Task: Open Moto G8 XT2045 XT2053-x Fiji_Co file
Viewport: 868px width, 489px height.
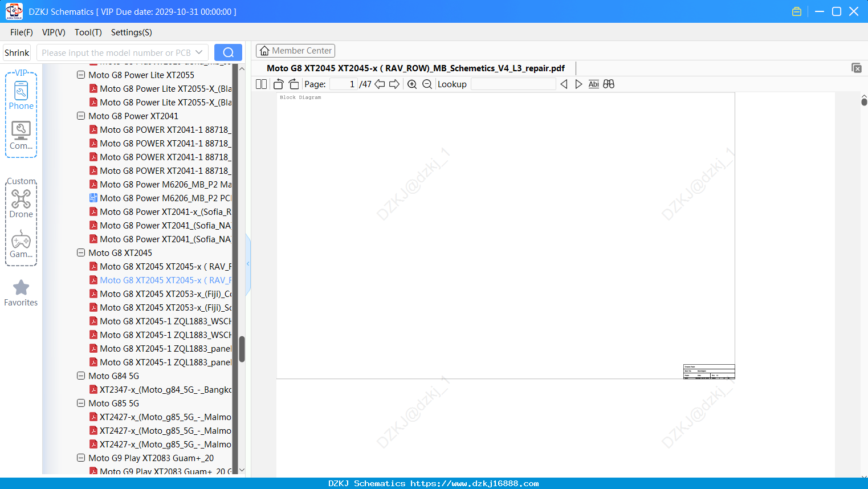Action: [160, 294]
